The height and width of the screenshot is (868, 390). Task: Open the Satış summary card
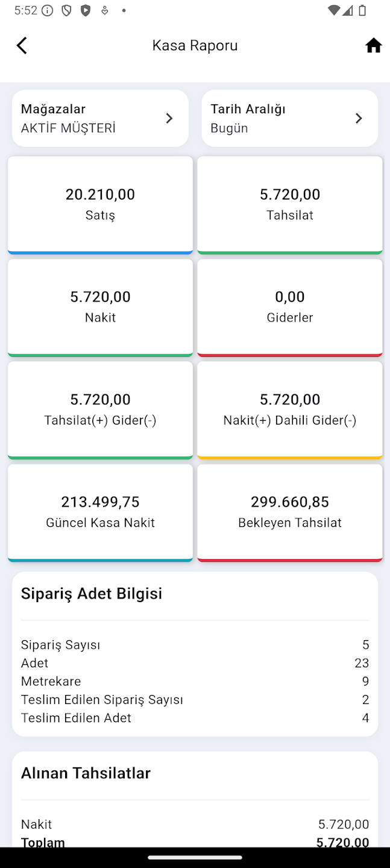pos(100,204)
